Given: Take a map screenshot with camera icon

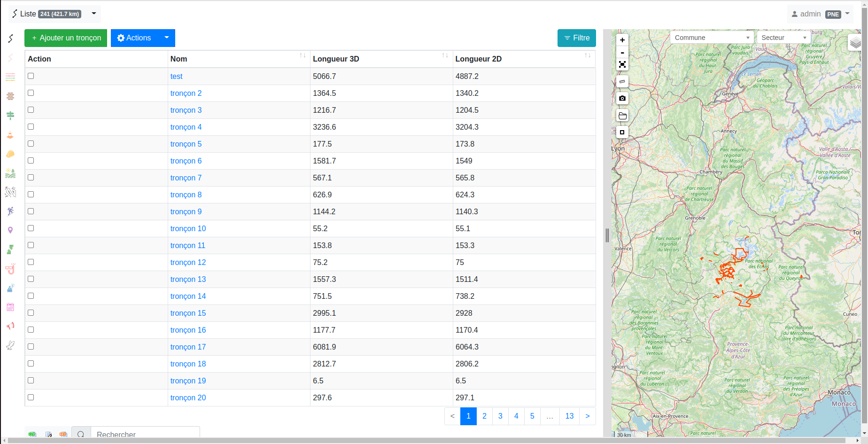Looking at the screenshot, I should (622, 98).
